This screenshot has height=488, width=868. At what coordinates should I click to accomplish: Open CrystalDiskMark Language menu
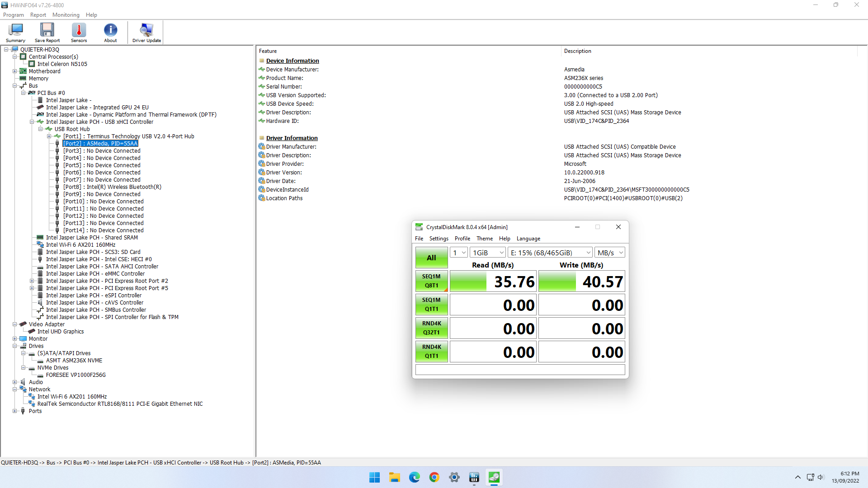point(528,239)
